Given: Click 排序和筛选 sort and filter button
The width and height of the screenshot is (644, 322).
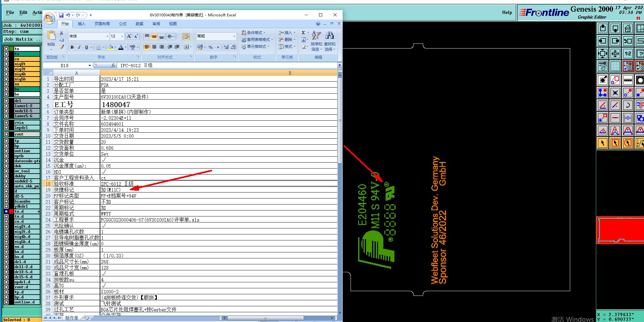Looking at the screenshot, I should [316, 41].
